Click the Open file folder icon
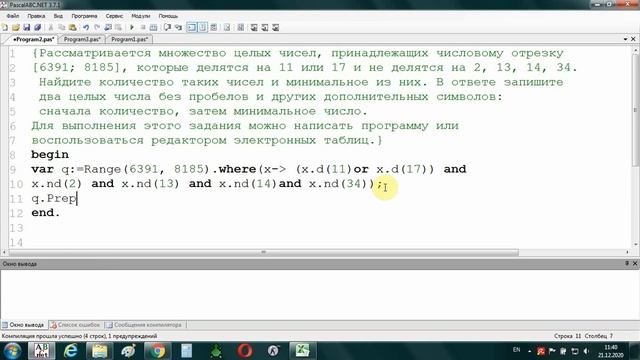Viewport: 640px width, 360px height. (x=16, y=27)
